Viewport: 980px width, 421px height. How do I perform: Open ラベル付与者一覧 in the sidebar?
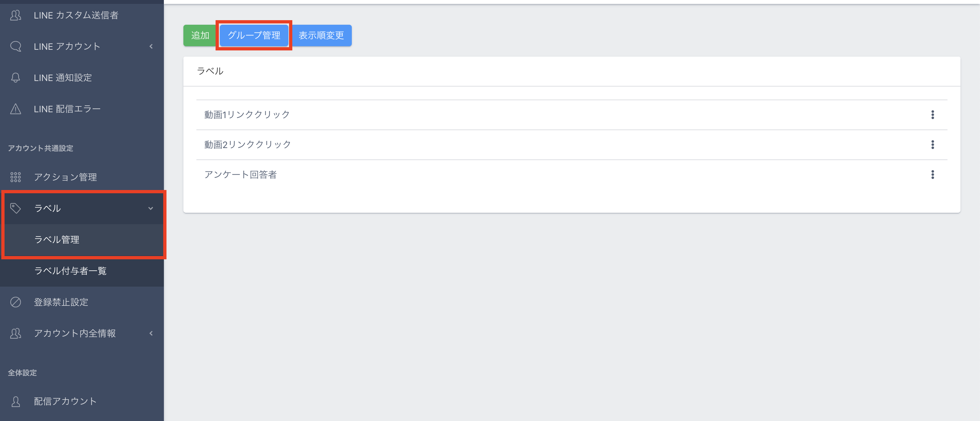pos(70,271)
